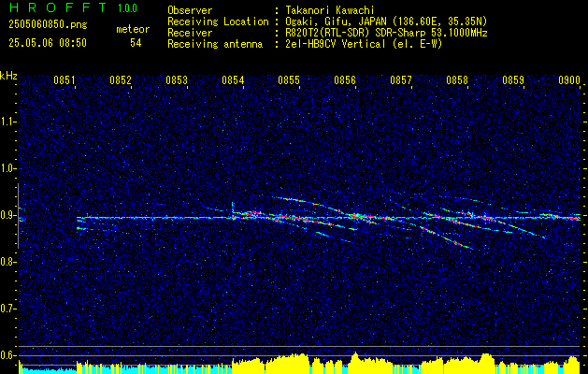This screenshot has width=588, height=374.
Task: Click observer name Takanori Kawachi
Action: coord(330,10)
